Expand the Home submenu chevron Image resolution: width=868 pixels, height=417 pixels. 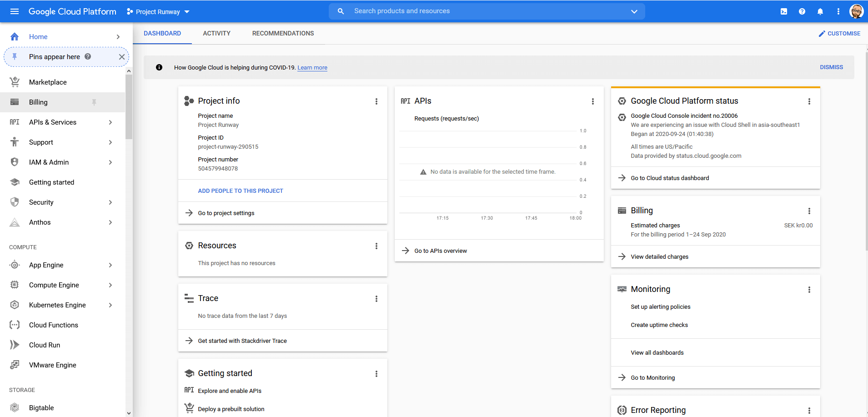point(118,37)
